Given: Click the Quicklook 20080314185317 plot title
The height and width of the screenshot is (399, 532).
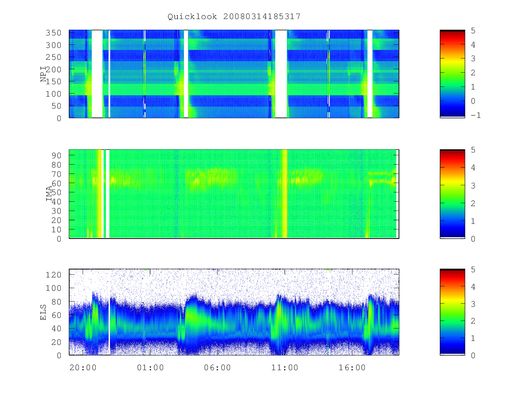Looking at the screenshot, I should (x=234, y=17).
